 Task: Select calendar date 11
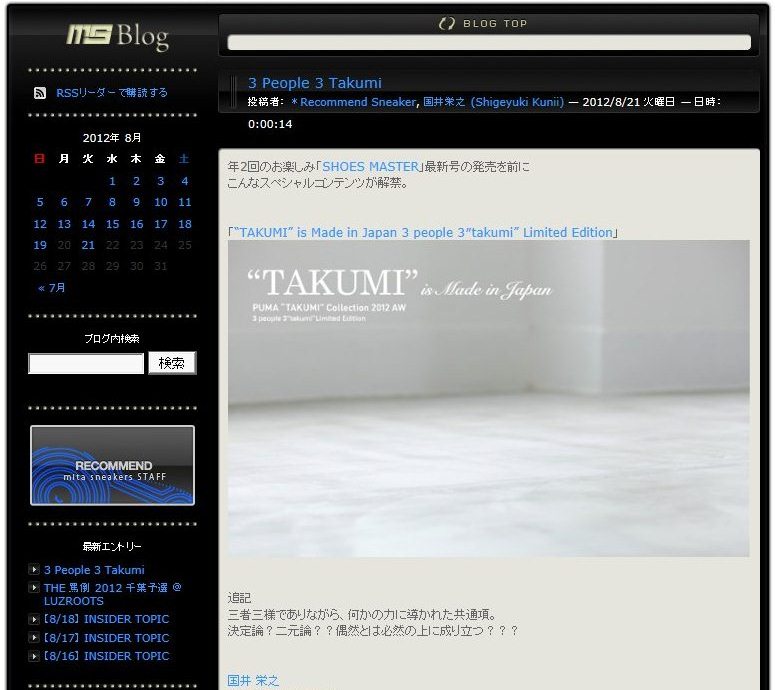point(185,202)
